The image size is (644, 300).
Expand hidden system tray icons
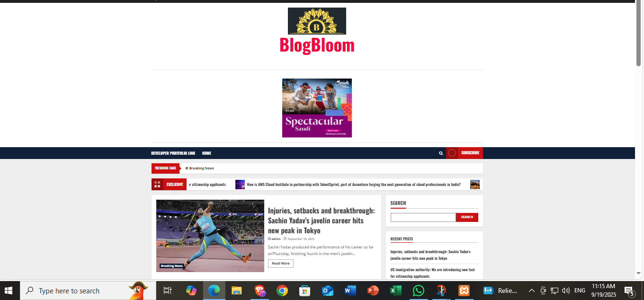[531, 291]
